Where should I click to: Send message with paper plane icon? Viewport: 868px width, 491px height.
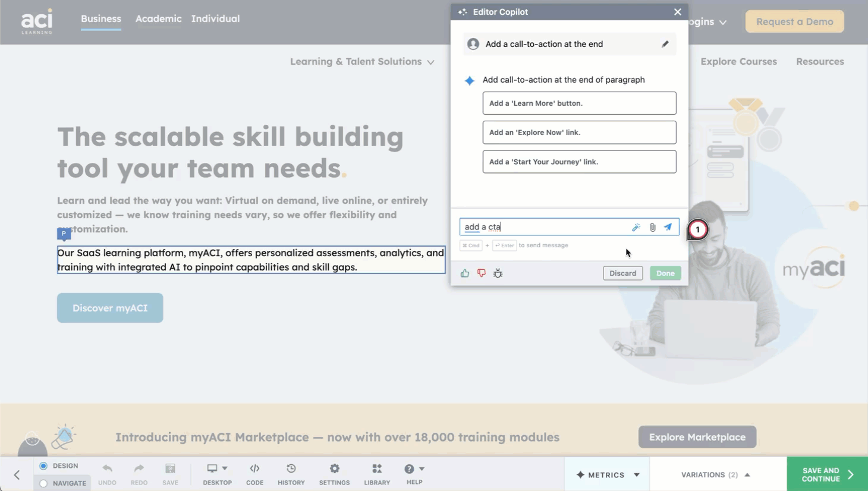tap(668, 227)
